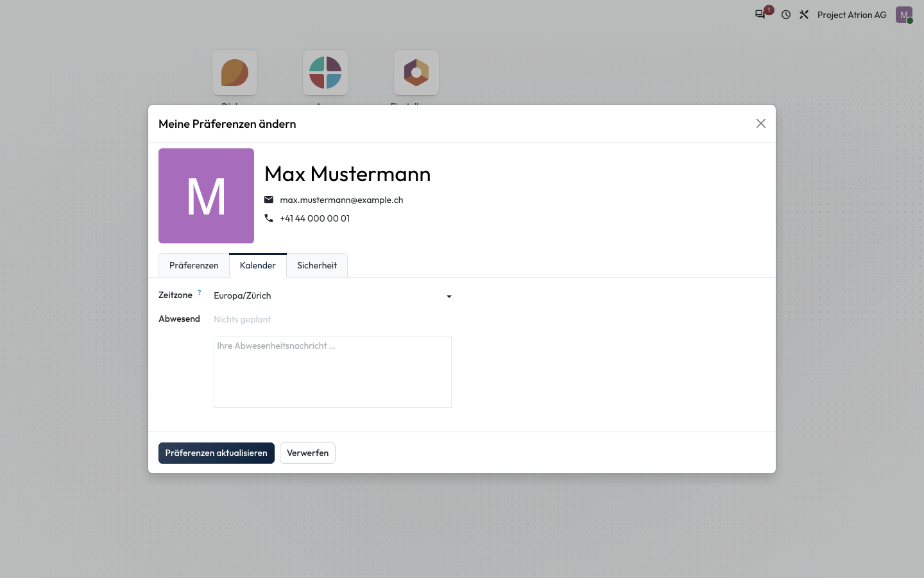Click the email max.mustermann@example.ch
This screenshot has height=578, width=924.
341,200
